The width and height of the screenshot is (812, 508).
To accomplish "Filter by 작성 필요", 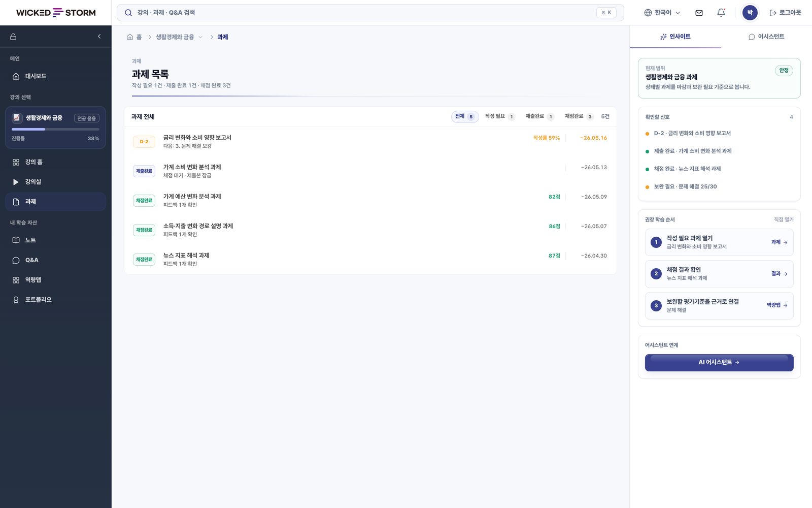I will 500,116.
